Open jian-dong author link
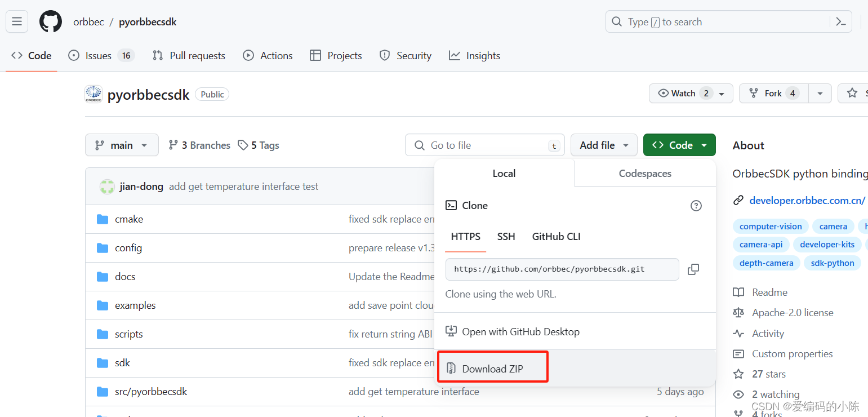 coord(141,187)
